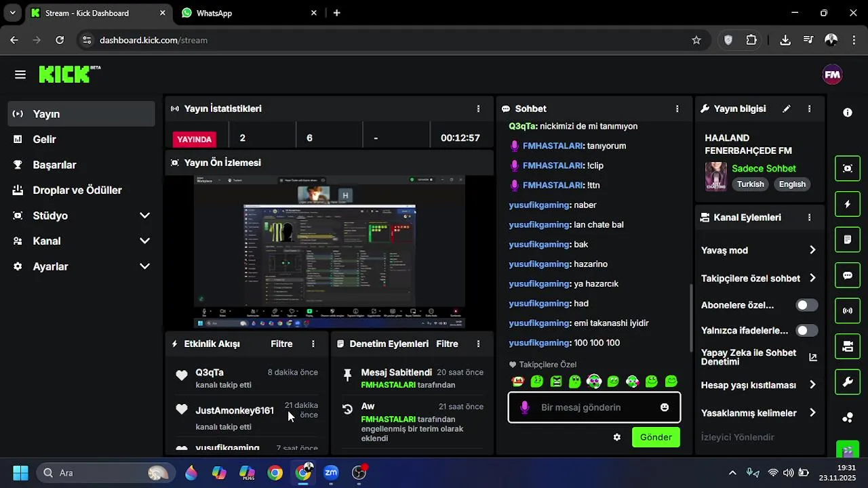Go to Droplar ve Ödüller
This screenshot has width=868, height=488.
point(81,190)
